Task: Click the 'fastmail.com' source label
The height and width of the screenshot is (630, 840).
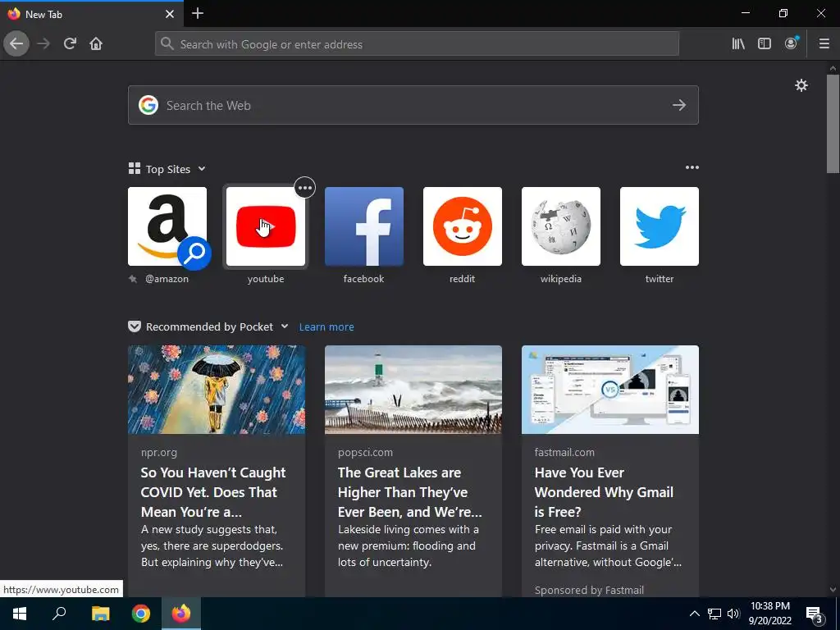Action: click(x=564, y=452)
